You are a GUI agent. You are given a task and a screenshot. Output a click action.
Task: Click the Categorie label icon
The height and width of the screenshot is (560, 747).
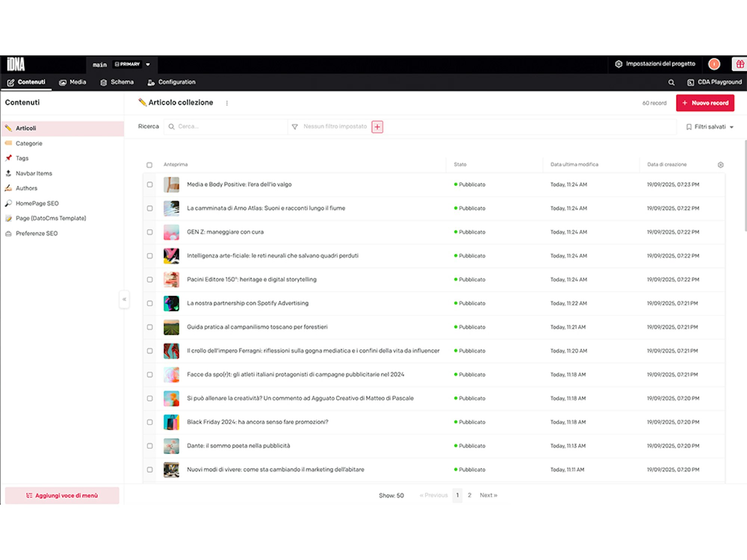(9, 143)
